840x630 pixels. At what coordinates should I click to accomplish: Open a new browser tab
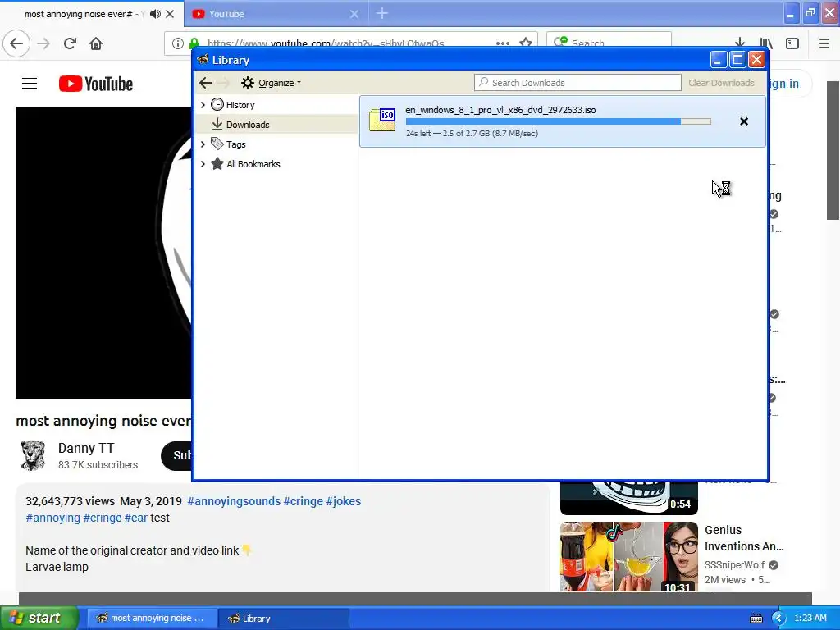coord(382,13)
